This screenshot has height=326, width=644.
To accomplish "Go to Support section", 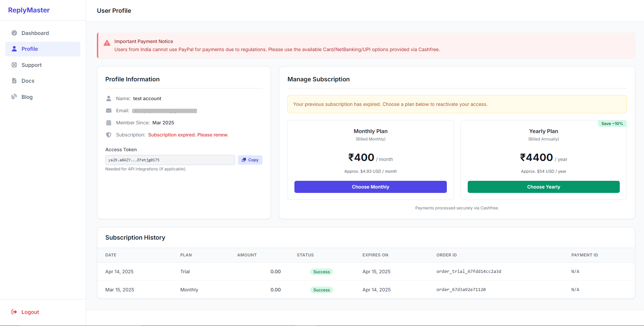I will [43, 65].
